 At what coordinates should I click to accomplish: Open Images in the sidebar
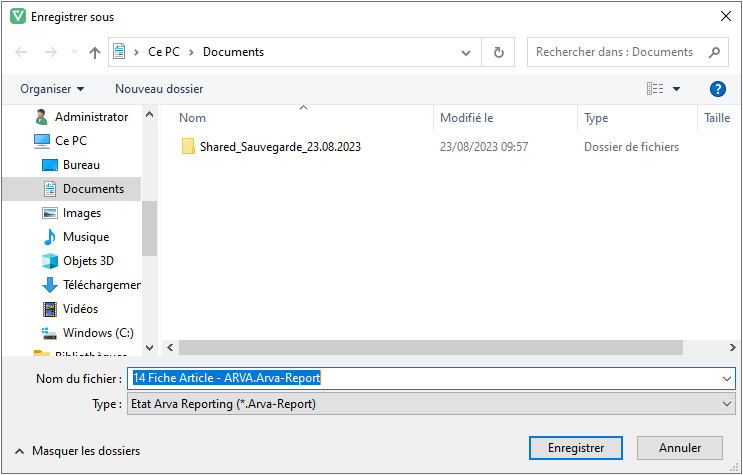[72, 213]
